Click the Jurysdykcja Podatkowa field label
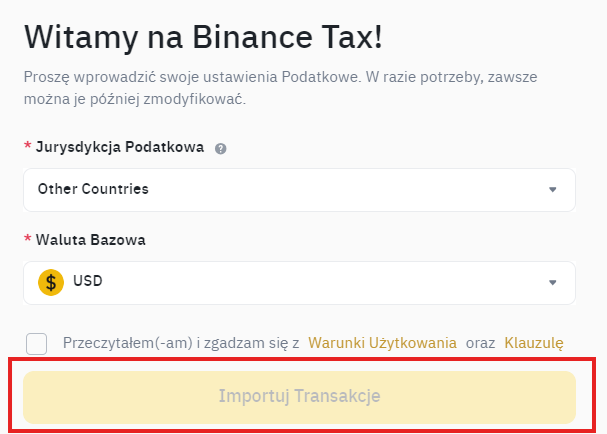Image resolution: width=607 pixels, height=434 pixels. tap(119, 147)
